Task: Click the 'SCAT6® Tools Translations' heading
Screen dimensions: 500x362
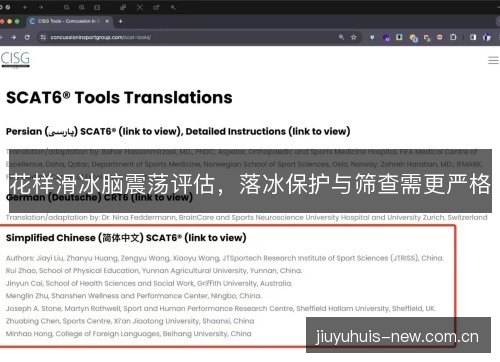Action: [119, 98]
